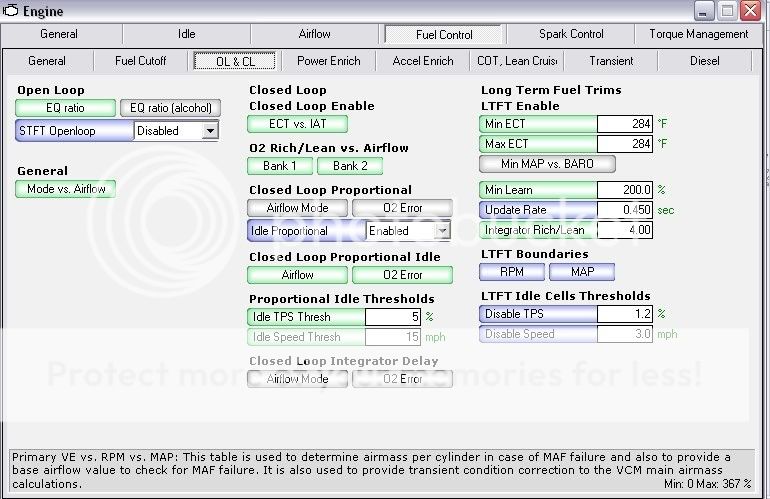Select the Update Rate input field
Image resolution: width=770 pixels, height=499 pixels.
pos(624,210)
